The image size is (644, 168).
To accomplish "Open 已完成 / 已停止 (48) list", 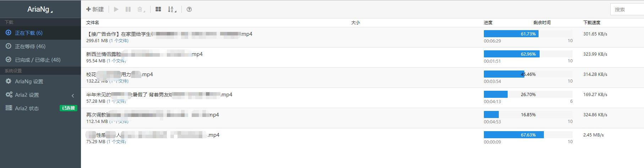I will tap(37, 60).
